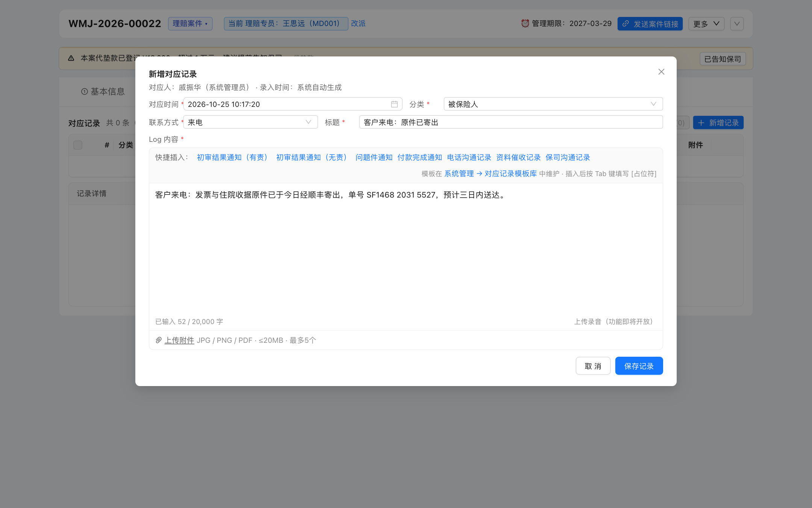The height and width of the screenshot is (508, 812).
Task: Expand the 分类 dropdown showing 被保险人
Action: click(x=553, y=104)
